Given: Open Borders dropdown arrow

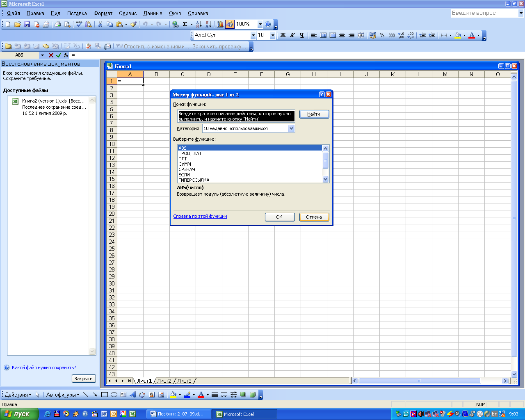Looking at the screenshot, I should pos(450,35).
